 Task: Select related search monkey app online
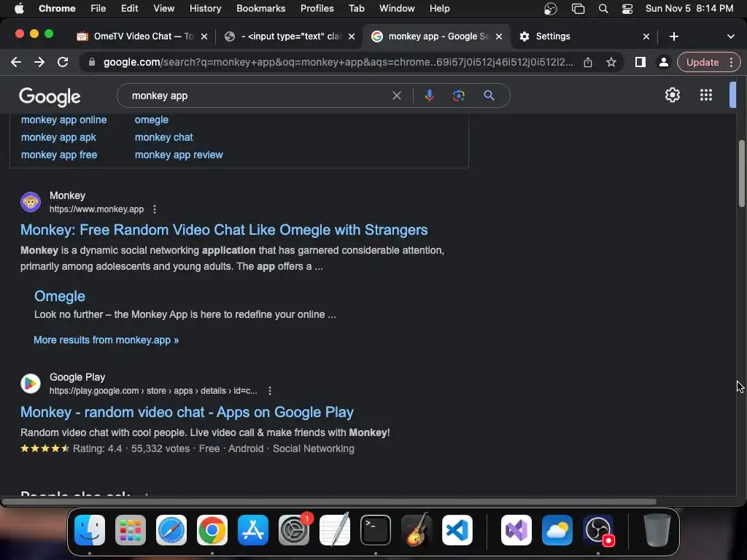pyautogui.click(x=64, y=120)
